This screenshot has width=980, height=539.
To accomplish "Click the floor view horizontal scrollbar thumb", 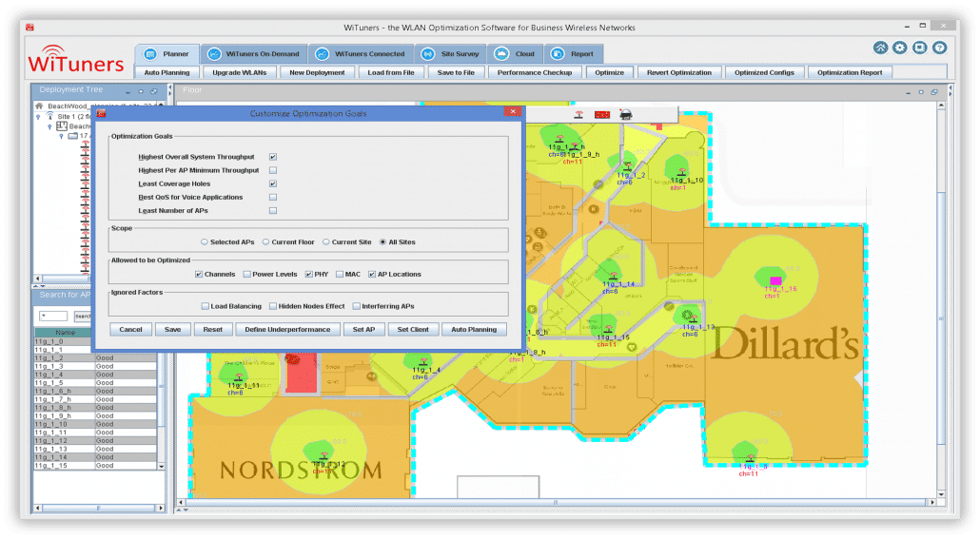I will click(555, 502).
